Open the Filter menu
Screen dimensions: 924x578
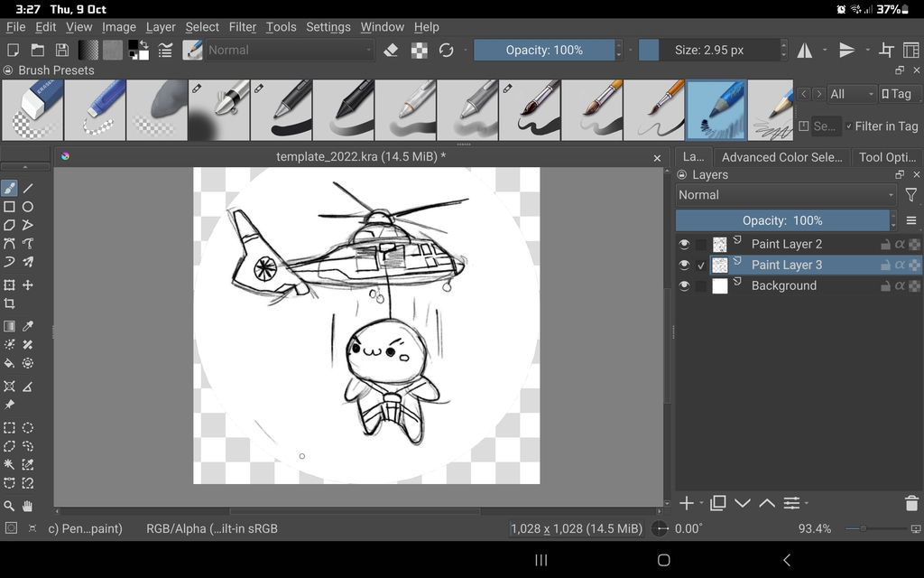(x=242, y=27)
